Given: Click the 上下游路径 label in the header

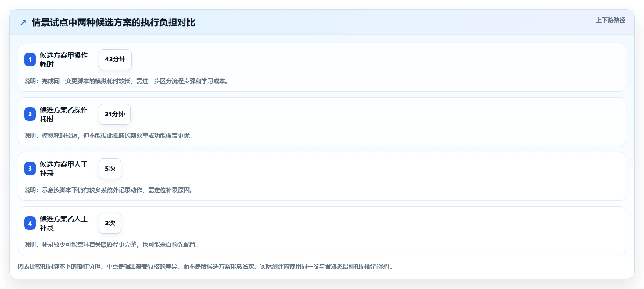Looking at the screenshot, I should 610,20.
